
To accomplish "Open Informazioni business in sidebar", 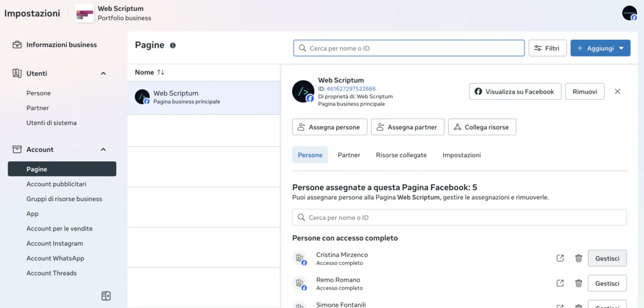I will pos(62,44).
